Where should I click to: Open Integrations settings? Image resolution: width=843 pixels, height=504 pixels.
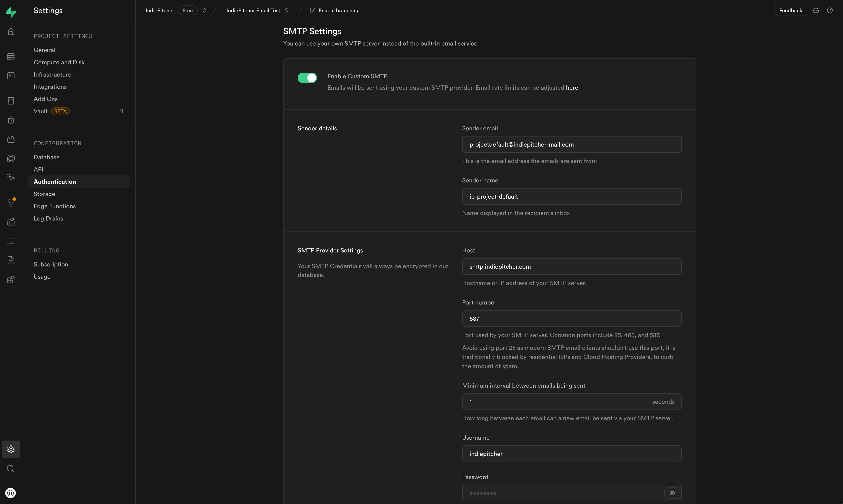[x=50, y=87]
